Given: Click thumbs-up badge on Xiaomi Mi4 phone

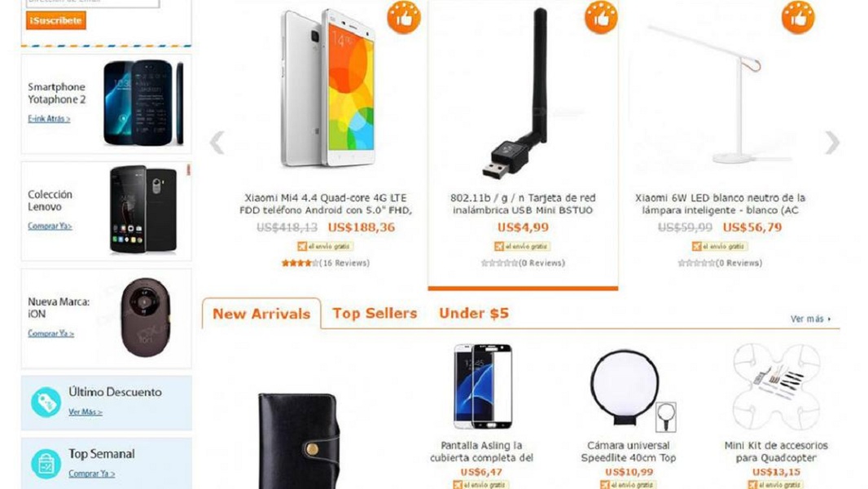Looking at the screenshot, I should tap(404, 17).
